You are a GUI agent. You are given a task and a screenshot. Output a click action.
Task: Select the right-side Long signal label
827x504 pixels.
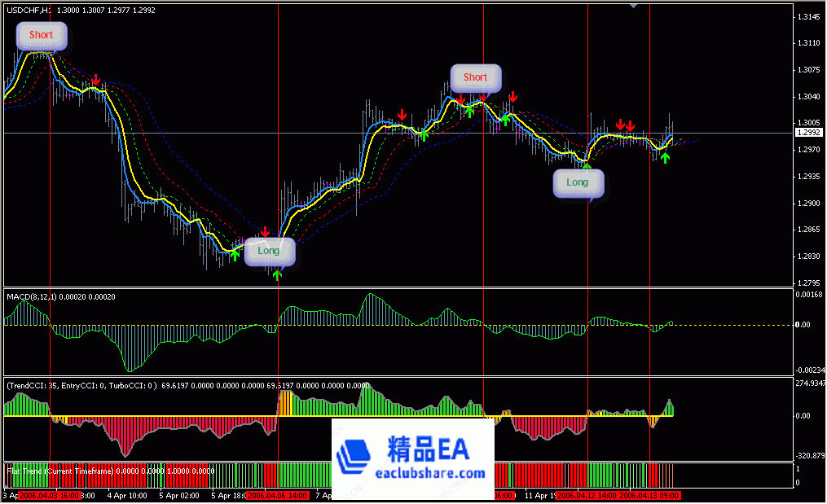pyautogui.click(x=577, y=182)
